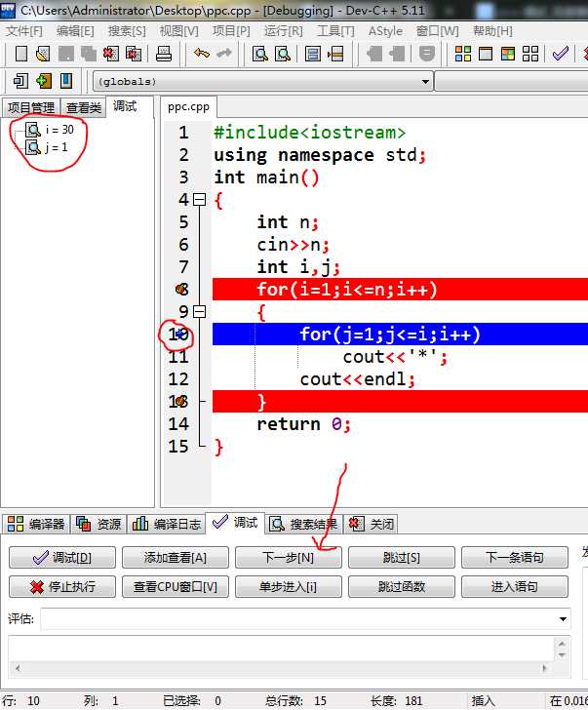
Task: Click the Goto bookmark blue icon
Action: [66, 82]
